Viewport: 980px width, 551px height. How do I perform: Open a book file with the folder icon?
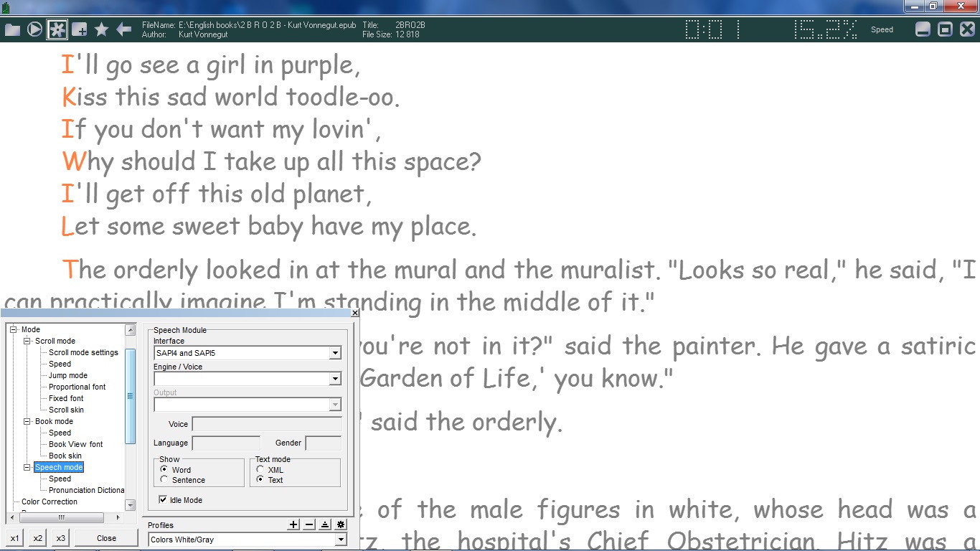coord(12,29)
